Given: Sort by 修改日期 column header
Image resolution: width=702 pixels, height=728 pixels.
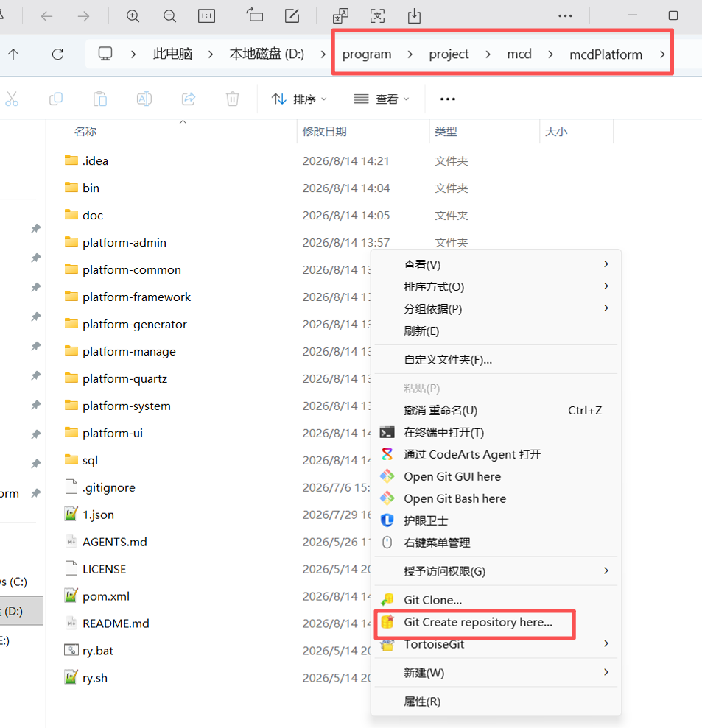Looking at the screenshot, I should 324,131.
